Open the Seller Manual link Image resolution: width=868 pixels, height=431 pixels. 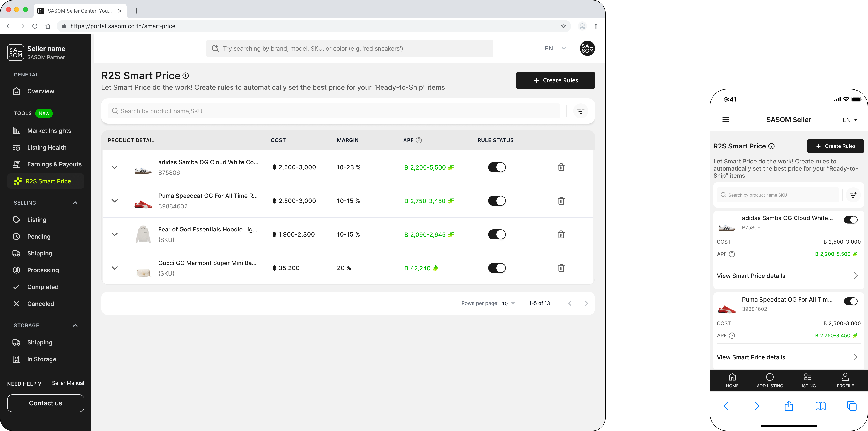(68, 383)
